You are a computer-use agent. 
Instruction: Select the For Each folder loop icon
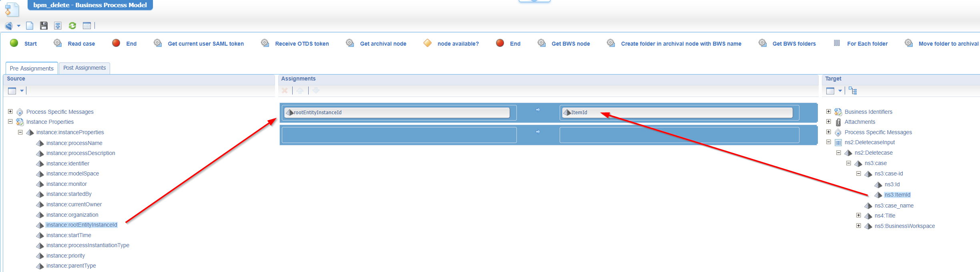[x=837, y=43]
